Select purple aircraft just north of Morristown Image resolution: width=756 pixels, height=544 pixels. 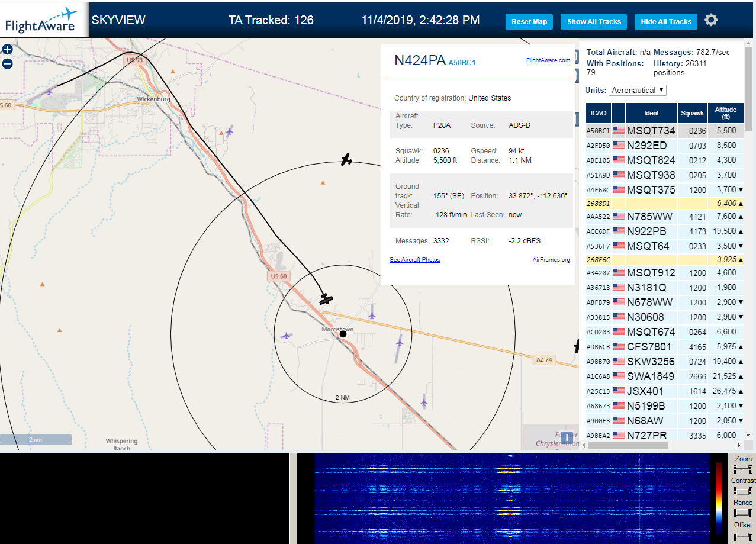point(371,315)
